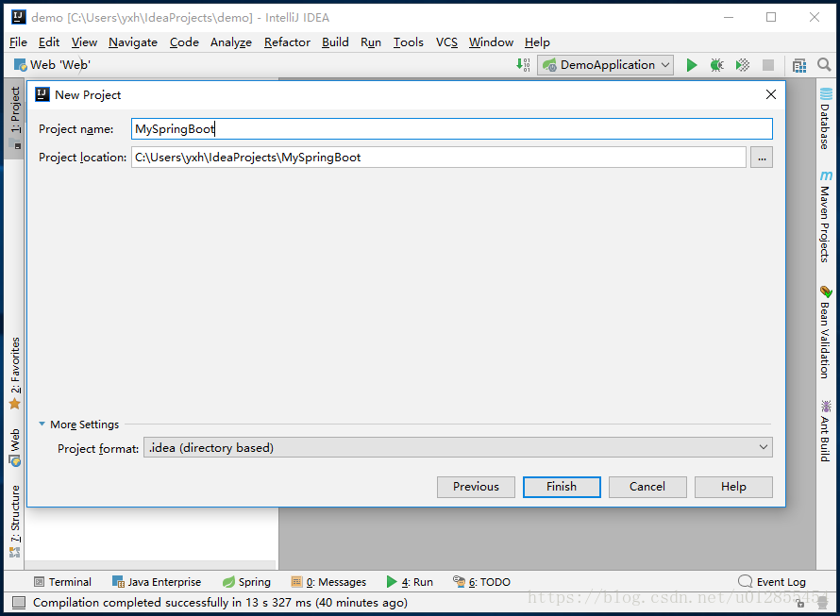Open the Event Log panel
The width and height of the screenshot is (840, 616).
point(772,582)
